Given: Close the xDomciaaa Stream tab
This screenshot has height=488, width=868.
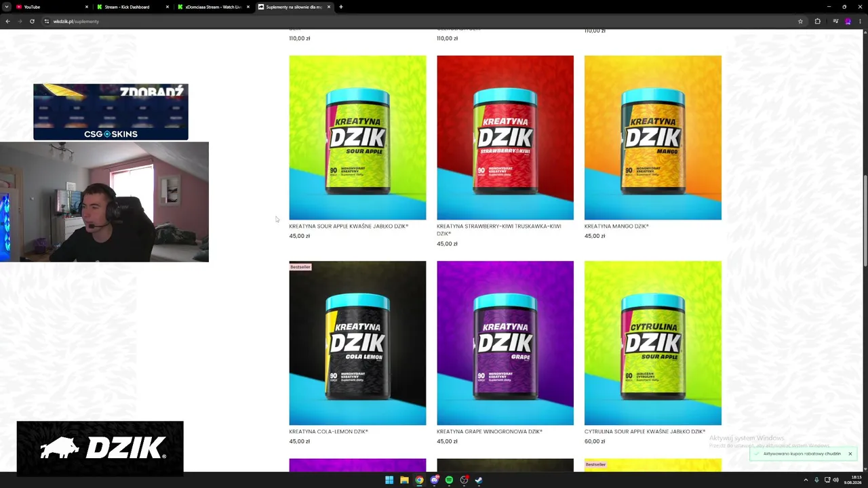Looking at the screenshot, I should [x=248, y=7].
